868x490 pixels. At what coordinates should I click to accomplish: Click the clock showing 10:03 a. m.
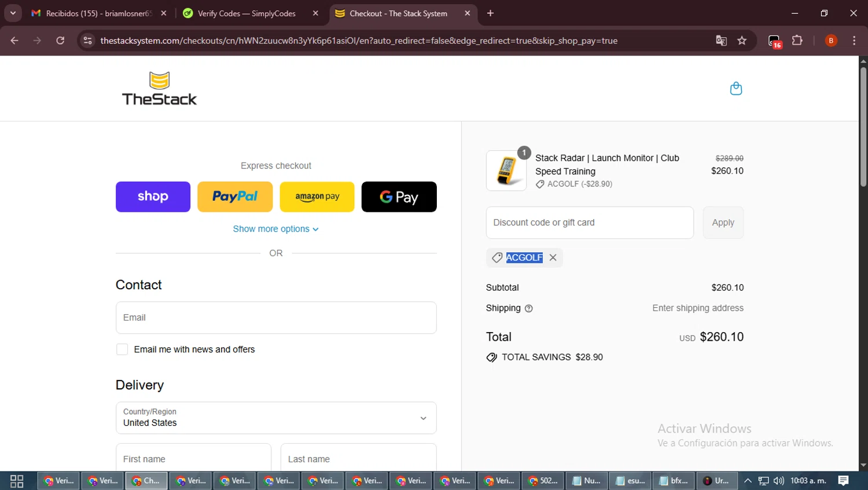click(x=808, y=481)
